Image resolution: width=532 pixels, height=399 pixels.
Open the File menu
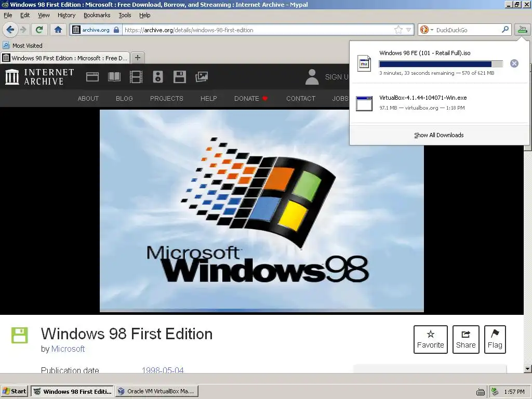(8, 15)
